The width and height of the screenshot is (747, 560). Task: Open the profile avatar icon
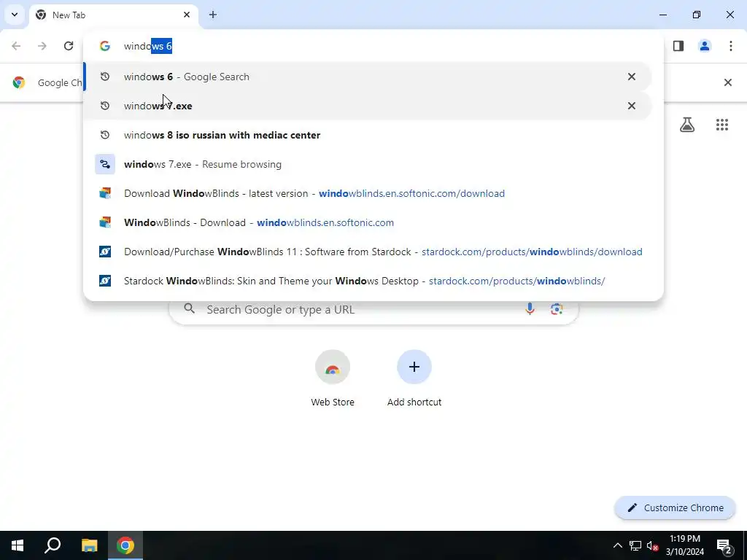point(705,46)
